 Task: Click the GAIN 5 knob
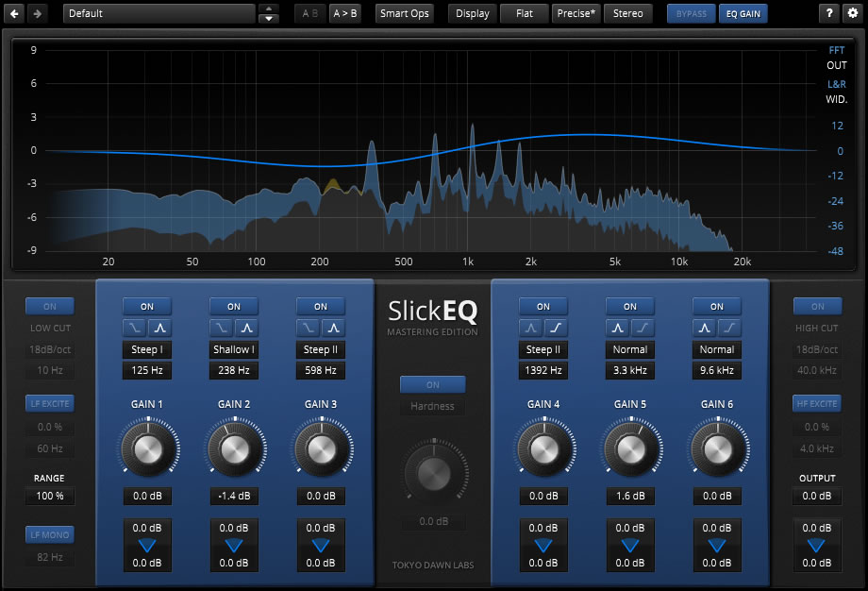[x=630, y=448]
